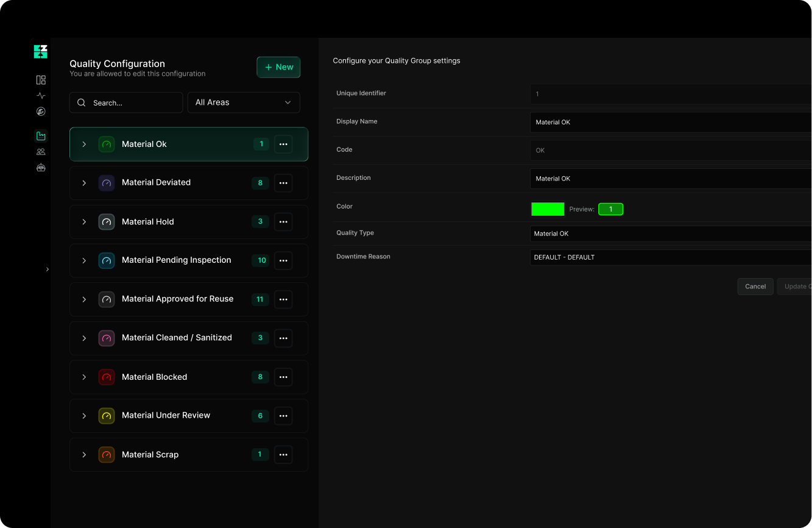Open the ellipsis menu for Material Deviated
The width and height of the screenshot is (812, 528).
click(283, 183)
